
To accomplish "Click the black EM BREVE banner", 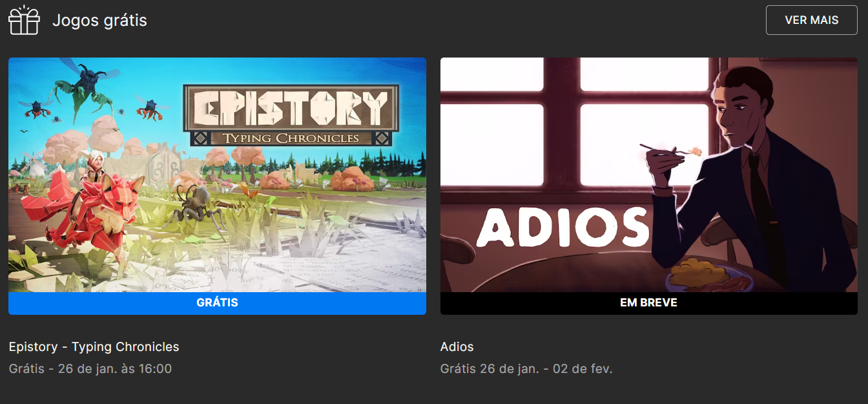I will click(x=649, y=303).
